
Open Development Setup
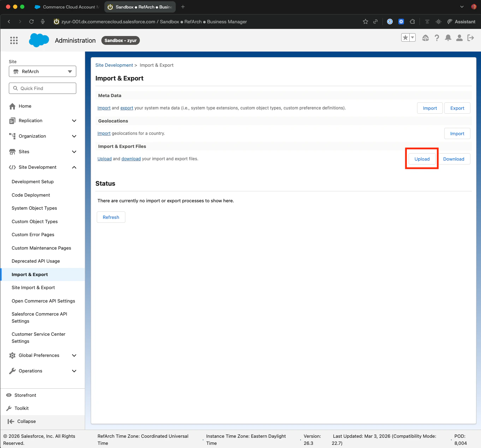point(32,182)
